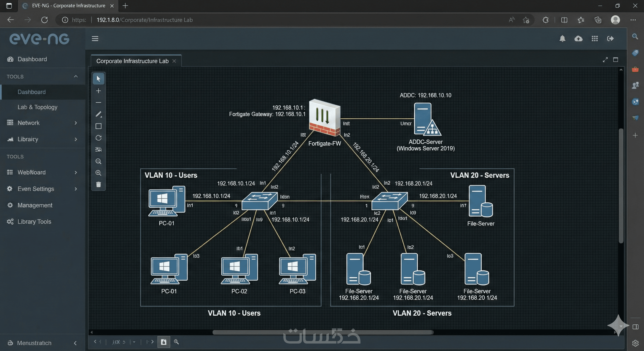Select the Corporate Infrastructure Lab tab
The width and height of the screenshot is (644, 351).
132,61
